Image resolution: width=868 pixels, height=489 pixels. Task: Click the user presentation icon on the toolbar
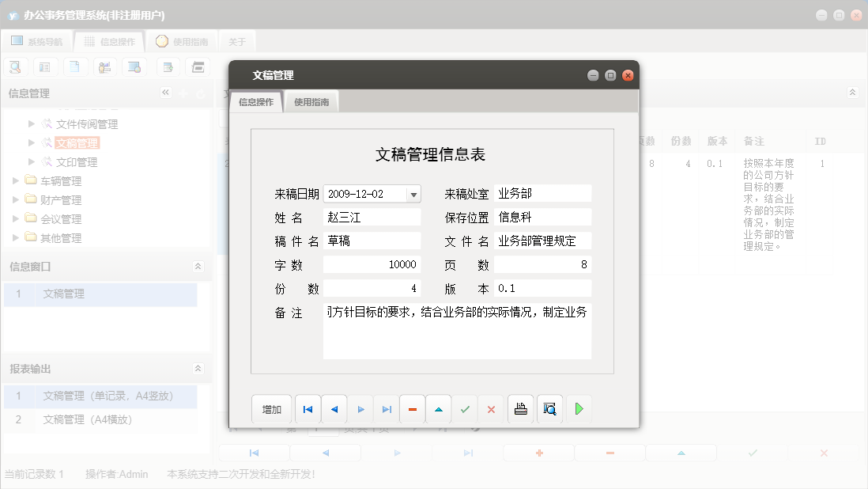pos(105,66)
